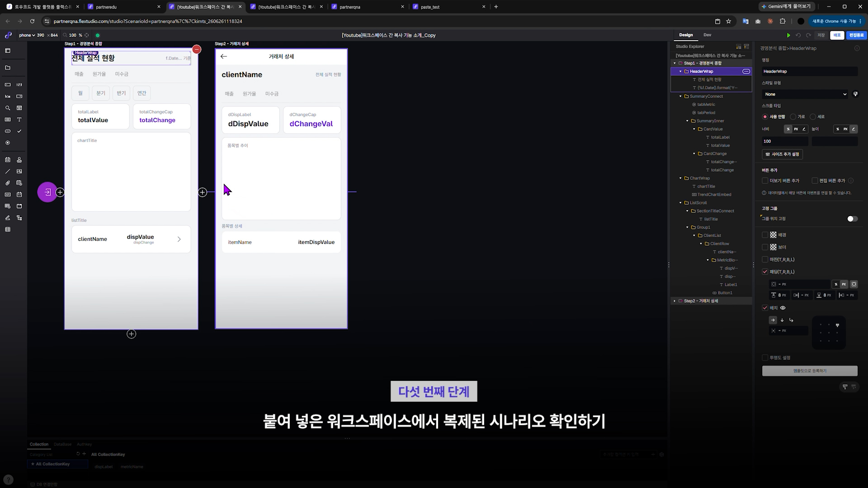
Task: Enable the 더보기 버튼 추가 checkbox
Action: [765, 181]
